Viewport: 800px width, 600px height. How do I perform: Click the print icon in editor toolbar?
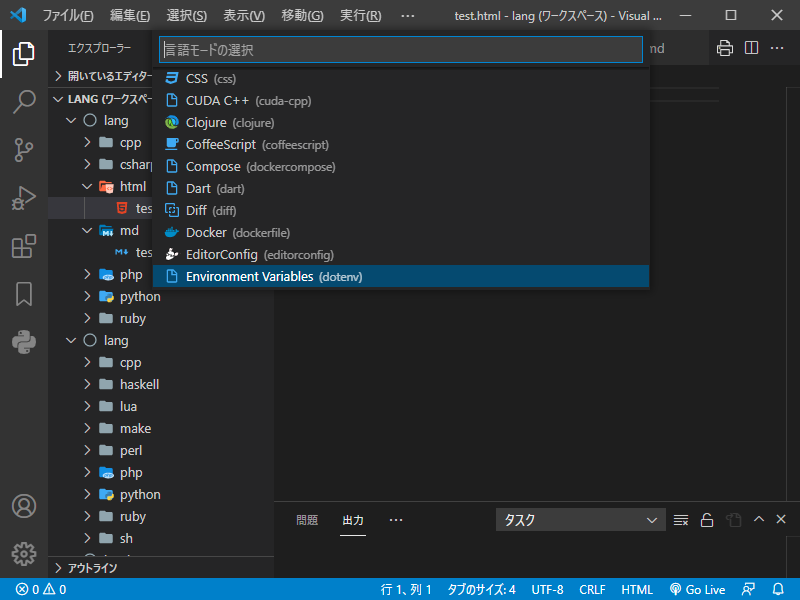click(724, 48)
